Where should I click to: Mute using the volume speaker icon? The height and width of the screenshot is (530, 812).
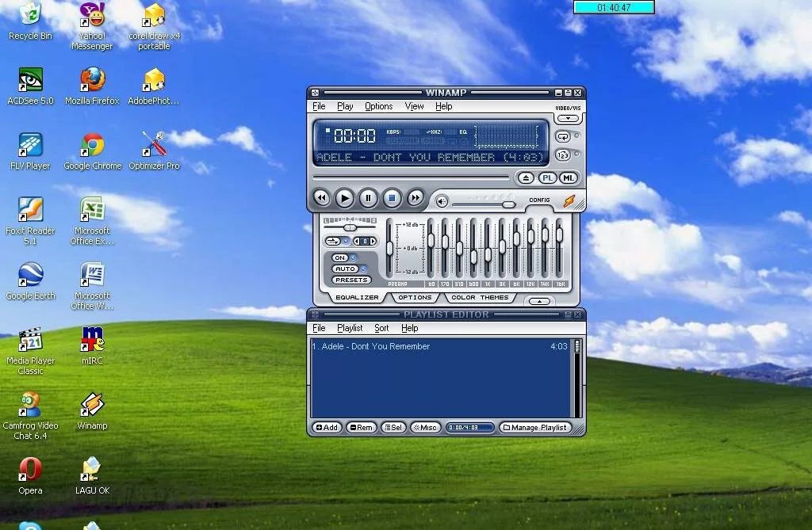tap(442, 201)
